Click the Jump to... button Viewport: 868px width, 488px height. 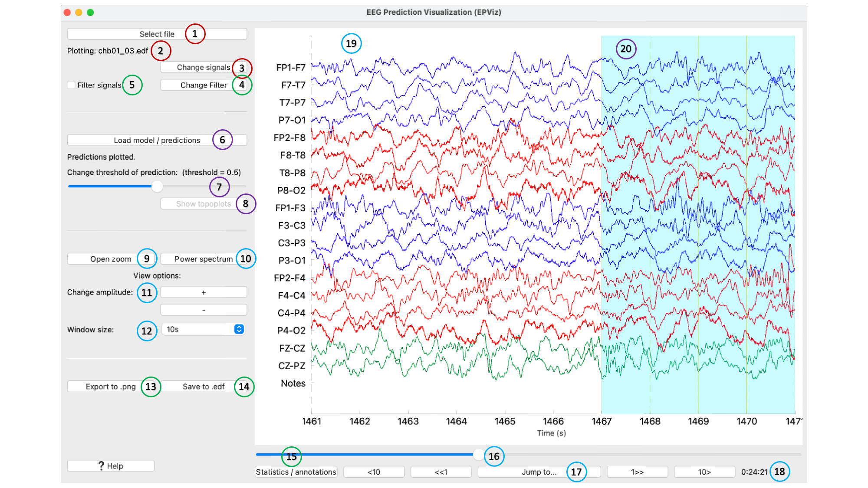click(539, 472)
